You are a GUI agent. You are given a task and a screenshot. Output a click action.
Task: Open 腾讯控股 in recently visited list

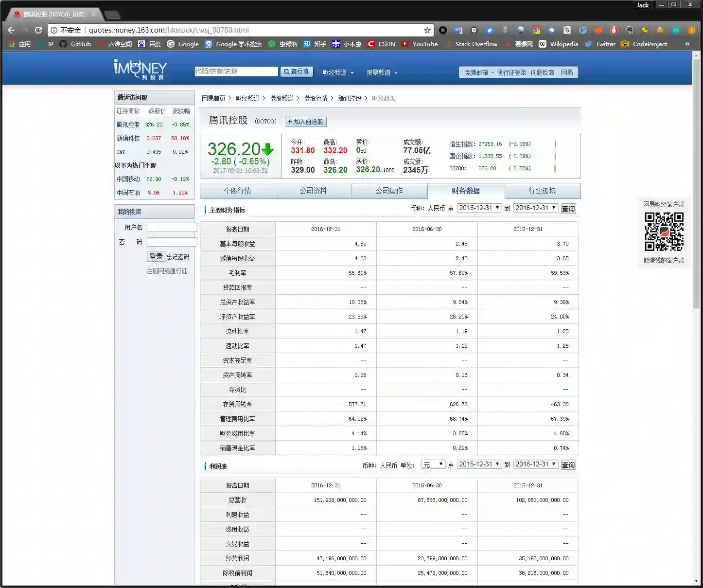point(128,125)
